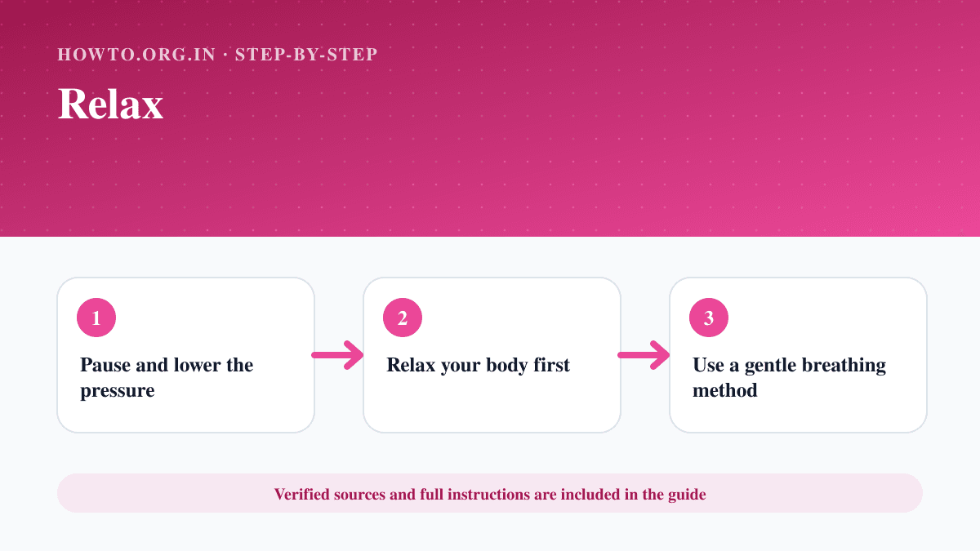Viewport: 980px width, 551px height.
Task: Click the arrow pointing from step 1 to step 2
Action: [x=338, y=355]
